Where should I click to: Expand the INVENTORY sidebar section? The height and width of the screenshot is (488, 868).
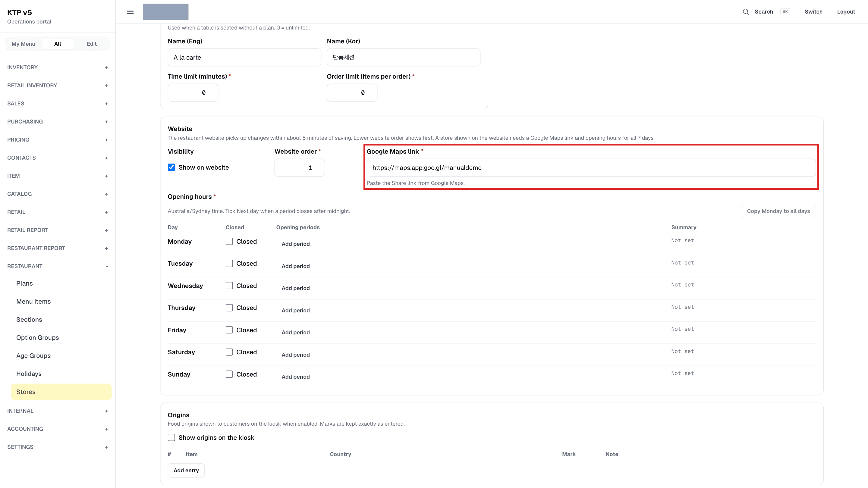58,67
